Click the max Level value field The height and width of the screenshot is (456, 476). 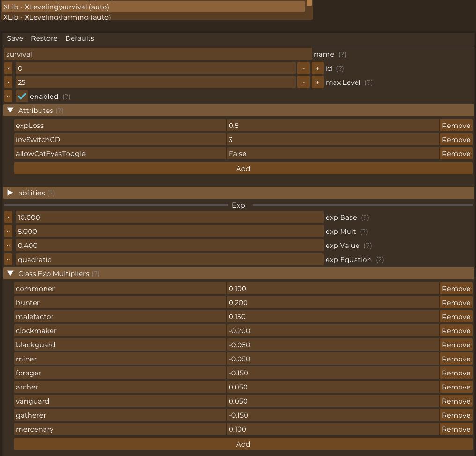(156, 82)
